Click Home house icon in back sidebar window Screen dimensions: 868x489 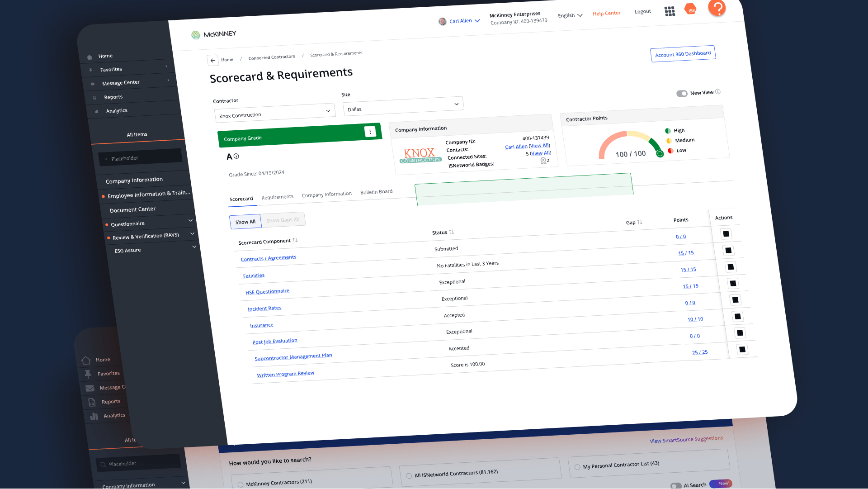tap(86, 361)
